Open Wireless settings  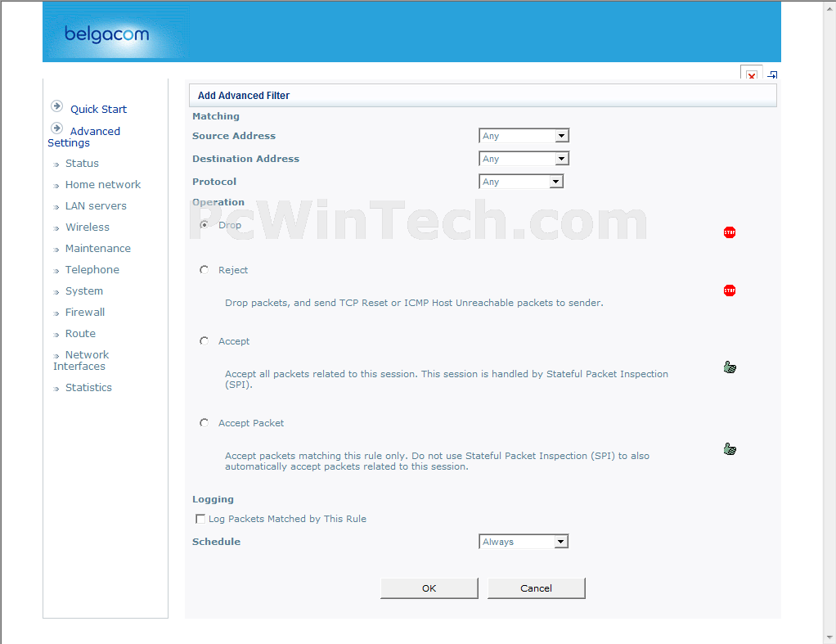88,227
